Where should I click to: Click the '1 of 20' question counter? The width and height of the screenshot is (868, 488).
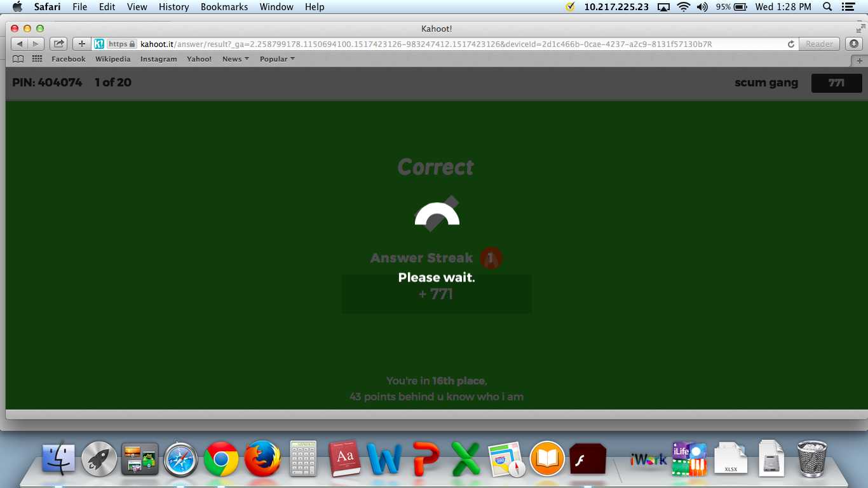113,83
